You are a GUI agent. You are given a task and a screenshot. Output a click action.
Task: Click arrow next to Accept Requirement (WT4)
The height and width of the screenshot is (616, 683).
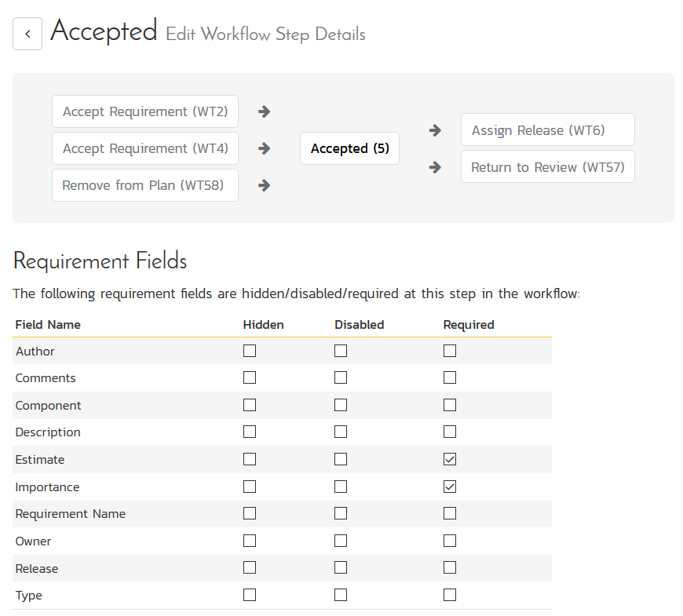[x=265, y=148]
